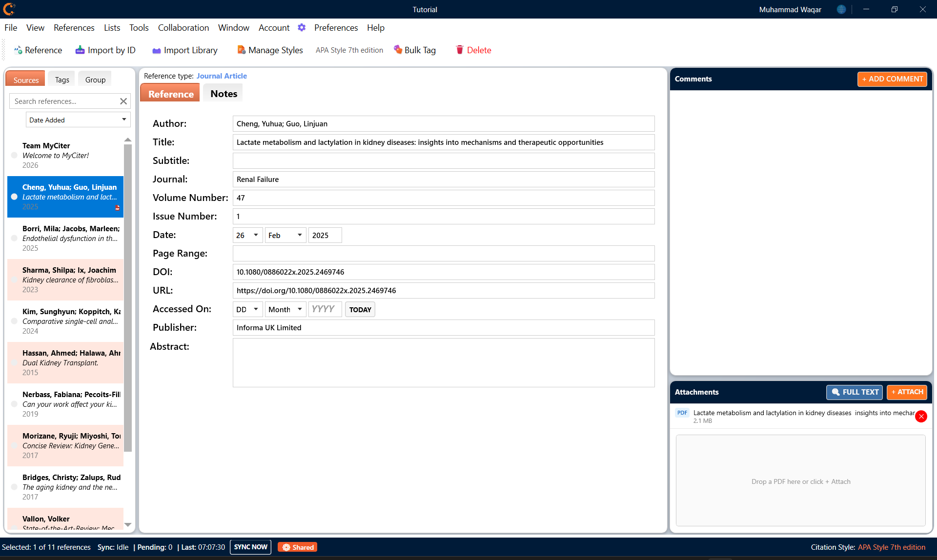937x560 pixels.
Task: Click the globe icon near username
Action: coord(841,9)
